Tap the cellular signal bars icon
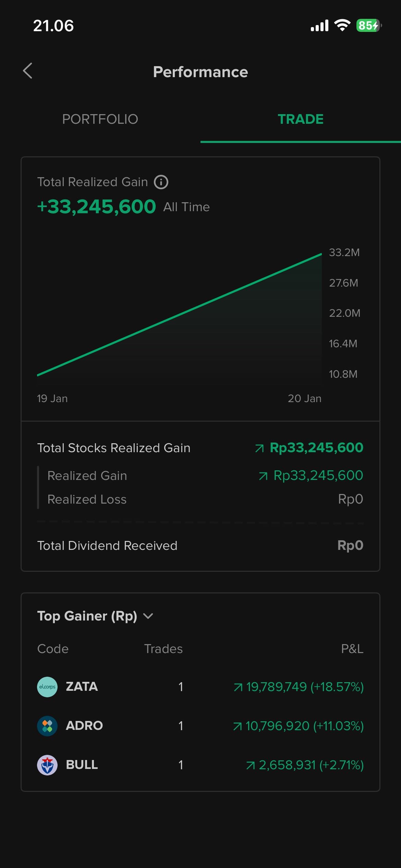This screenshot has width=401, height=868. tap(319, 26)
